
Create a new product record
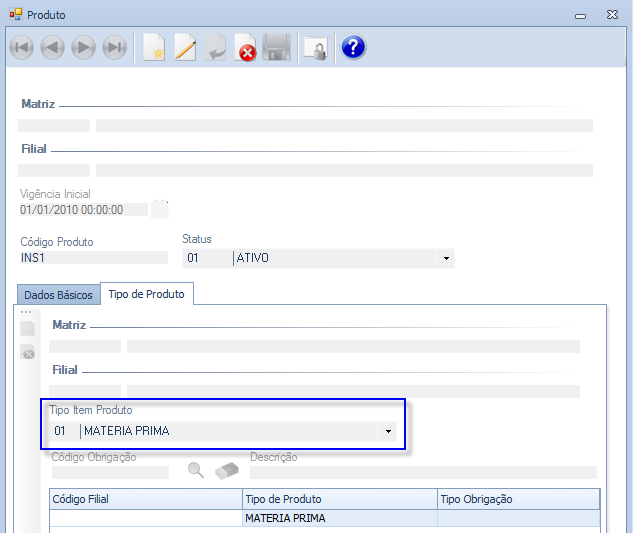[x=154, y=48]
